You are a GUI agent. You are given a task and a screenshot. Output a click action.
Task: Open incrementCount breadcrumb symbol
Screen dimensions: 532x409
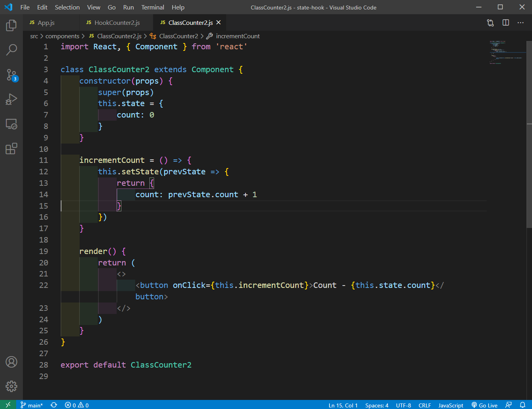pos(233,36)
